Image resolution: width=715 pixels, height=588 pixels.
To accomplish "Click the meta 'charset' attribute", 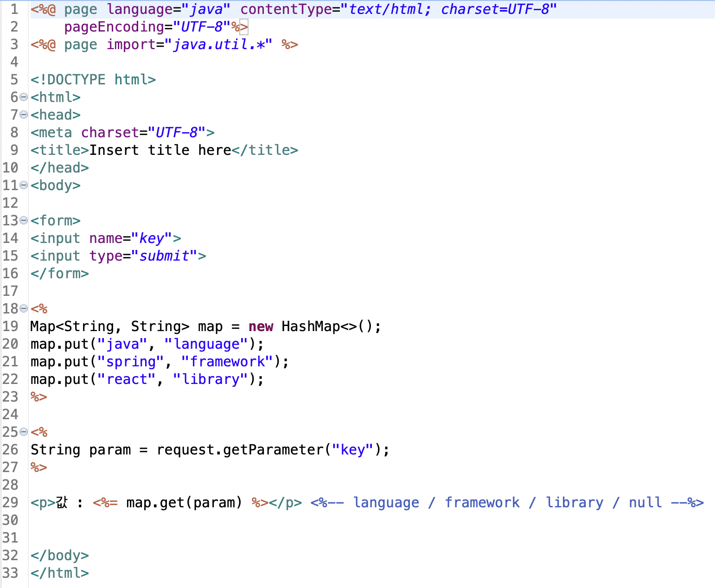I will pyautogui.click(x=110, y=133).
